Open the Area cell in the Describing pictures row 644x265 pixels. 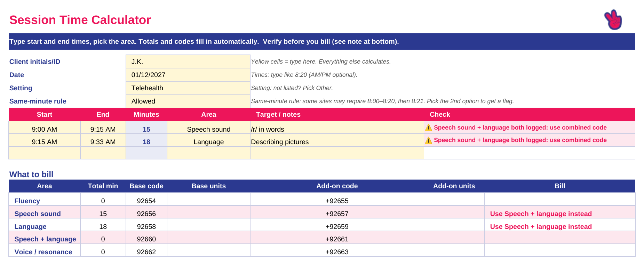(x=209, y=140)
